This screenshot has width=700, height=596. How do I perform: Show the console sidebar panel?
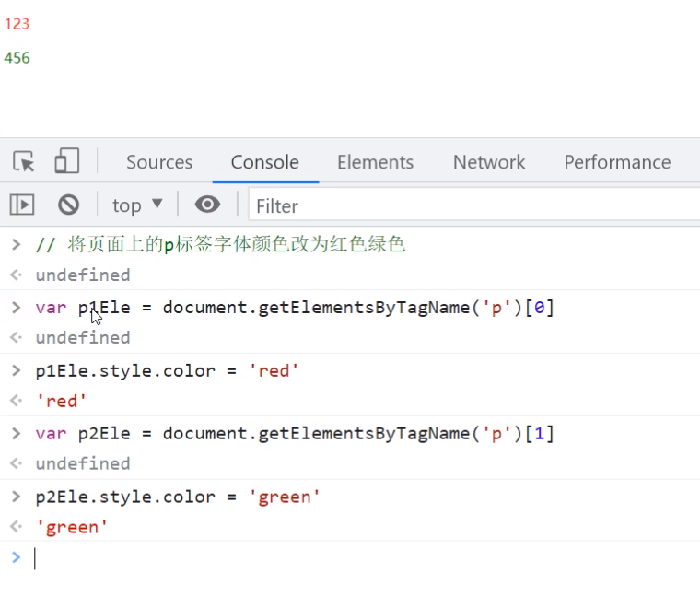(x=22, y=205)
